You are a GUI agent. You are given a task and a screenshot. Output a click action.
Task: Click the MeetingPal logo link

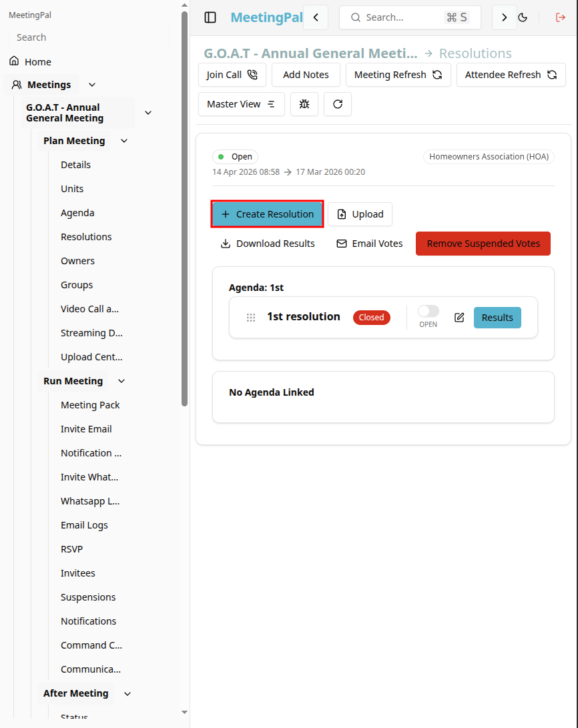[x=266, y=17]
